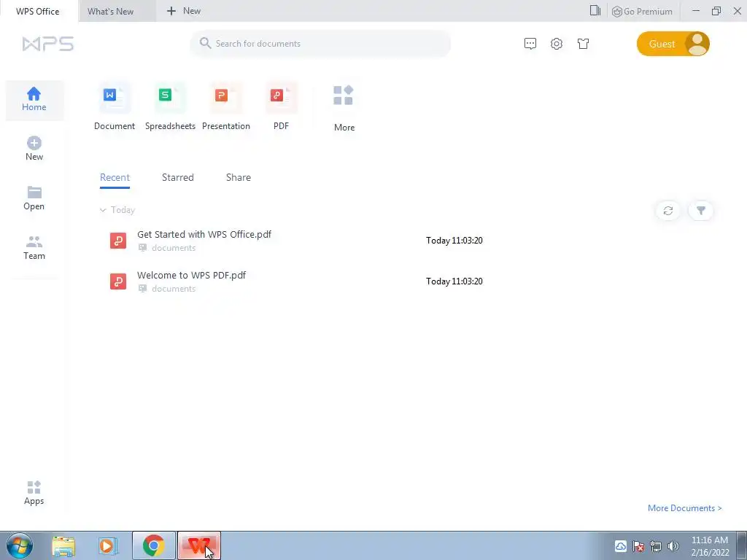Launch the PDF tool
Image resolution: width=747 pixels, height=560 pixels.
pyautogui.click(x=281, y=106)
